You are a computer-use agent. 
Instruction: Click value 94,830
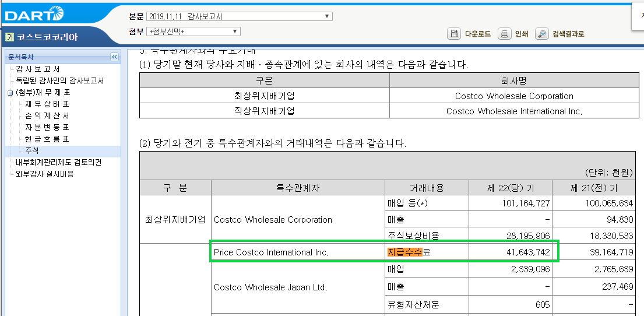click(620, 220)
